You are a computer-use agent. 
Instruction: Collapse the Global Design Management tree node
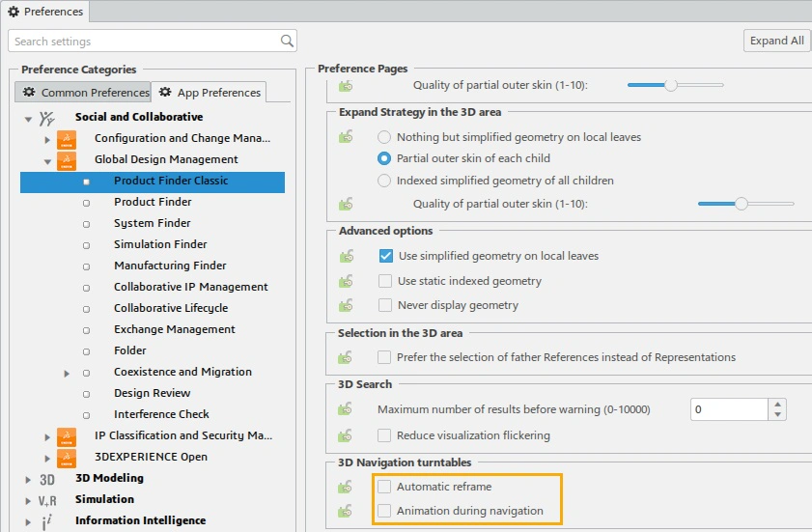point(47,160)
